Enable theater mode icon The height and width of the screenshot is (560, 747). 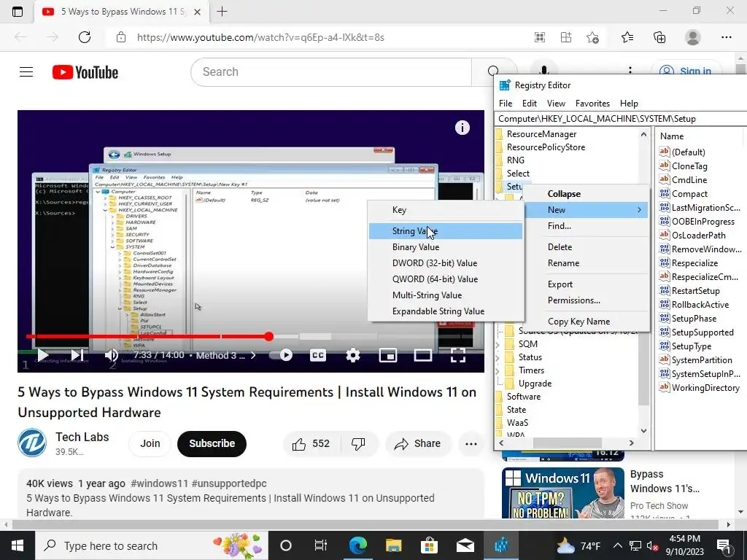pyautogui.click(x=422, y=355)
